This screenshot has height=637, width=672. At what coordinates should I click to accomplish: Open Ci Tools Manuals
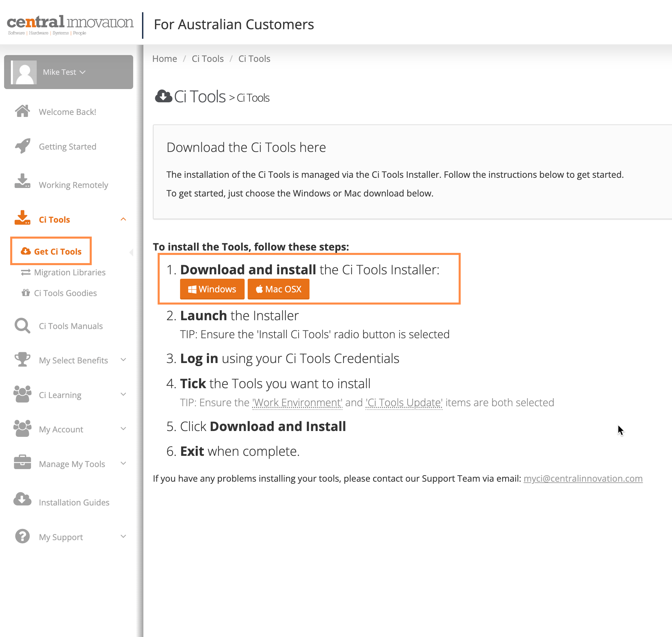pos(71,326)
